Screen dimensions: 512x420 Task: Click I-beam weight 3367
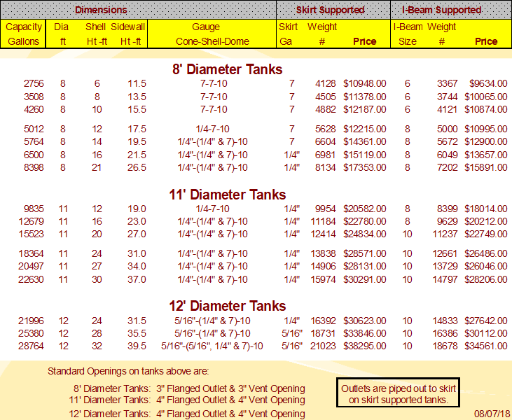coord(448,83)
